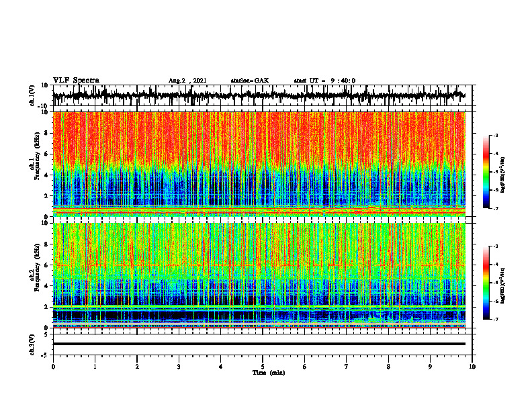Click the "start UT = 9 :40: 0" label

pos(324,81)
